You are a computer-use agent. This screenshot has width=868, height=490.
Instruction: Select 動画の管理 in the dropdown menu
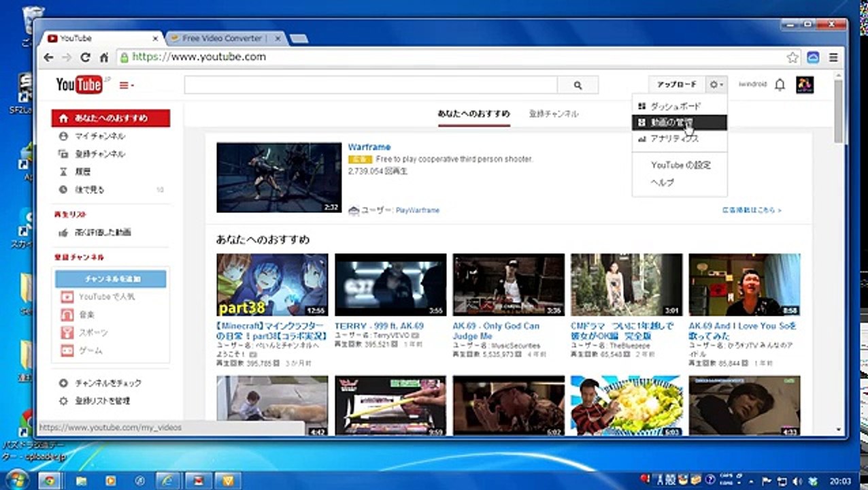(x=680, y=122)
